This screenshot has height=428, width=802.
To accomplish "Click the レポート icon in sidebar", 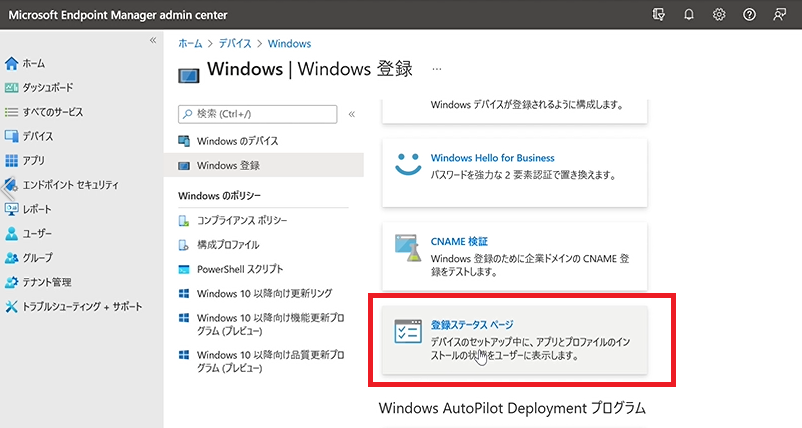I will tap(11, 209).
